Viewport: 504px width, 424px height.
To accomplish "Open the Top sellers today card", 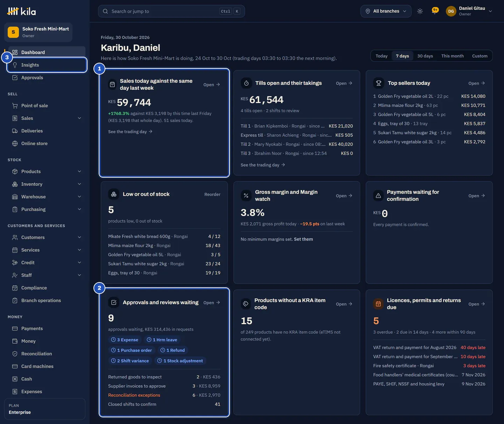I will click(477, 83).
